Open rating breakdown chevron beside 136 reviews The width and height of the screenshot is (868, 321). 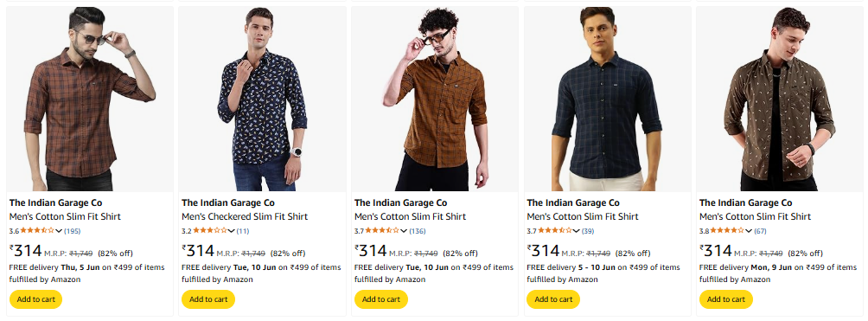point(404,231)
